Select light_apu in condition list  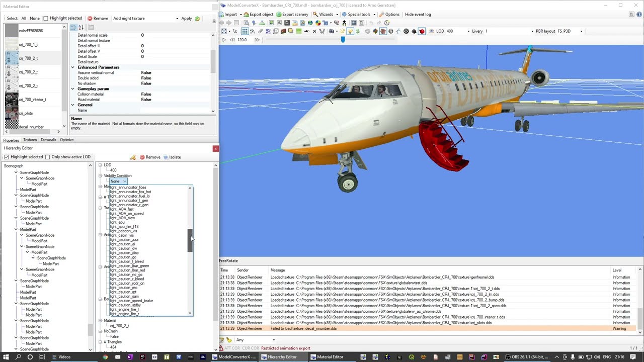click(117, 222)
